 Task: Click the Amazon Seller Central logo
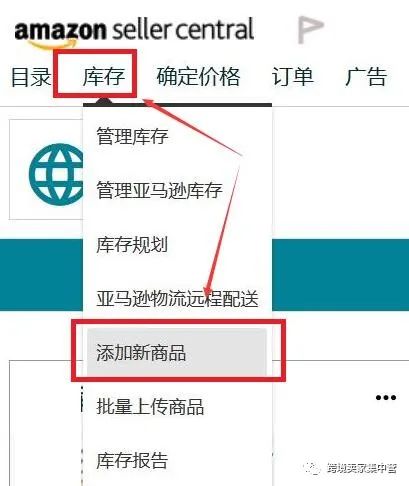click(134, 32)
